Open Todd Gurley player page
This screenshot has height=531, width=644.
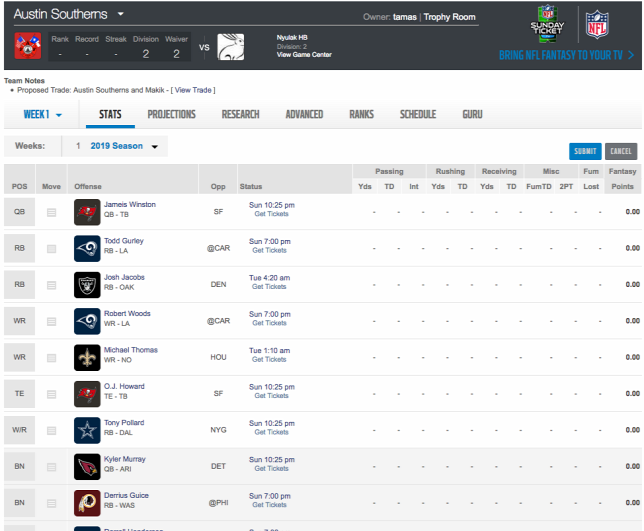tap(124, 241)
